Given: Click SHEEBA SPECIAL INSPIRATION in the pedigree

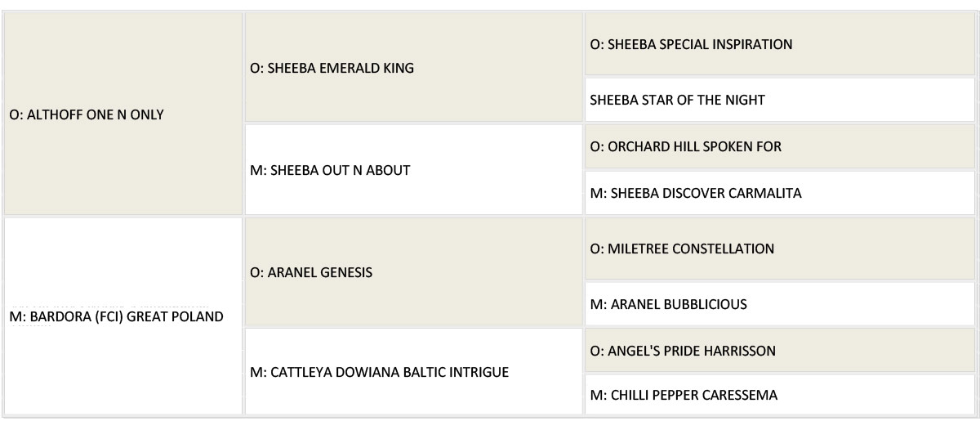Looking at the screenshot, I should (690, 44).
